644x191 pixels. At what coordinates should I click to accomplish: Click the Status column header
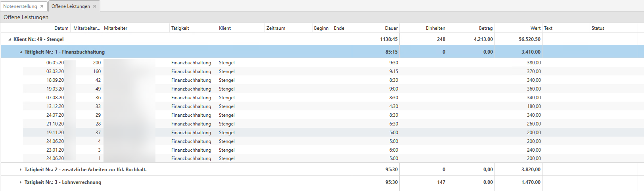tap(598, 28)
